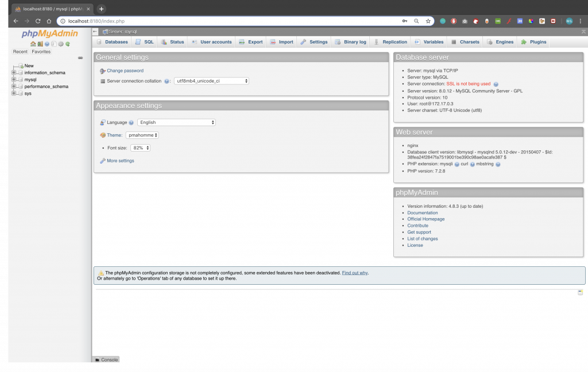Image resolution: width=588 pixels, height=372 pixels.
Task: Open the Plugins tab
Action: [533, 42]
